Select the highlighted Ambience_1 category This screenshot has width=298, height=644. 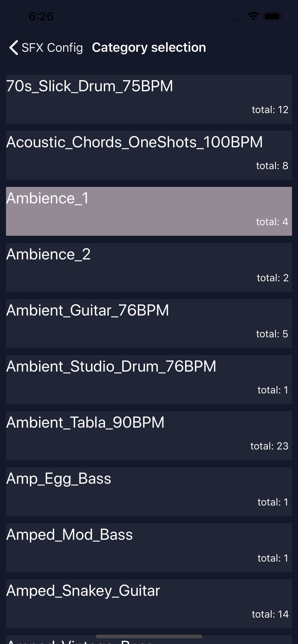pos(149,211)
